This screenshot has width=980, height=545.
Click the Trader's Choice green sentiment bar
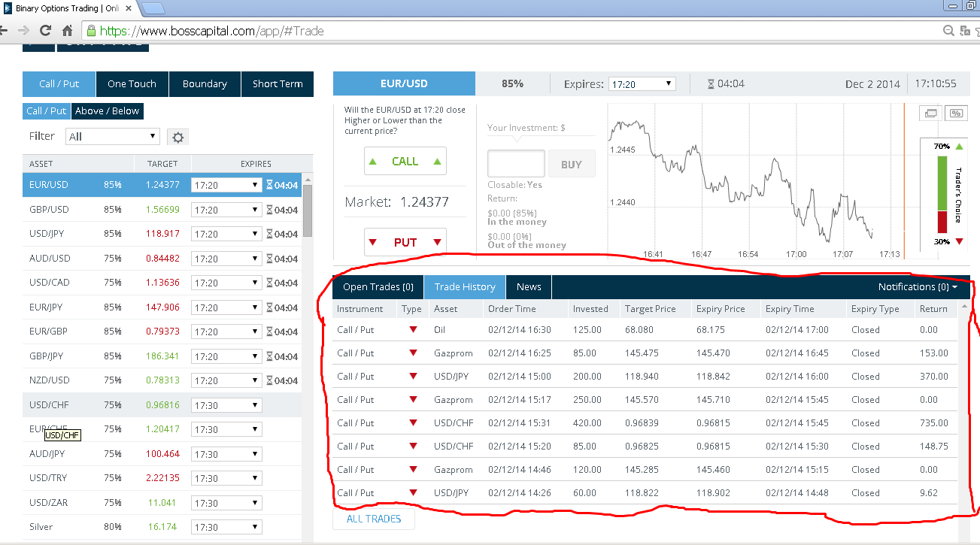click(942, 180)
